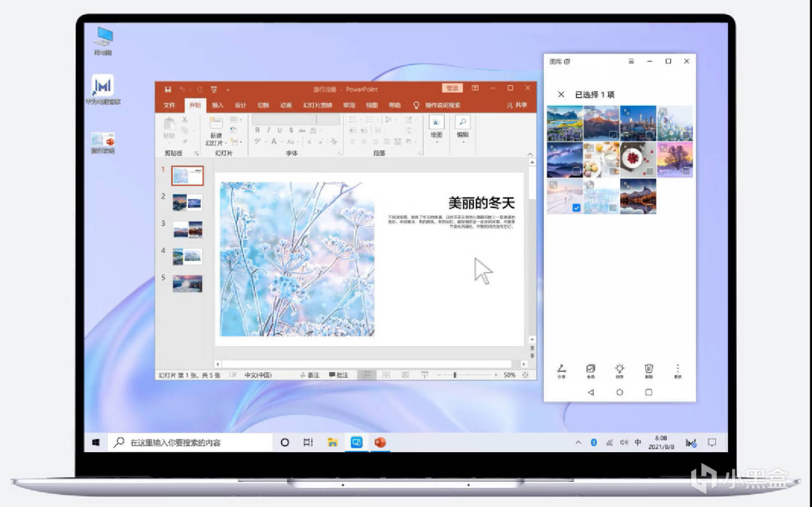Image resolution: width=812 pixels, height=507 pixels.
Task: Switch to the Insert (插入) tab
Action: point(217,105)
